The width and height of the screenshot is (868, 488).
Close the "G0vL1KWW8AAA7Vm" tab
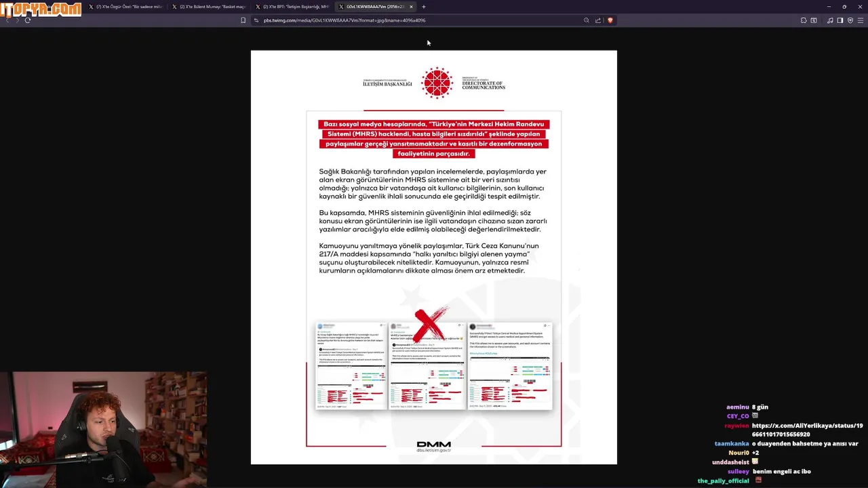tap(411, 7)
